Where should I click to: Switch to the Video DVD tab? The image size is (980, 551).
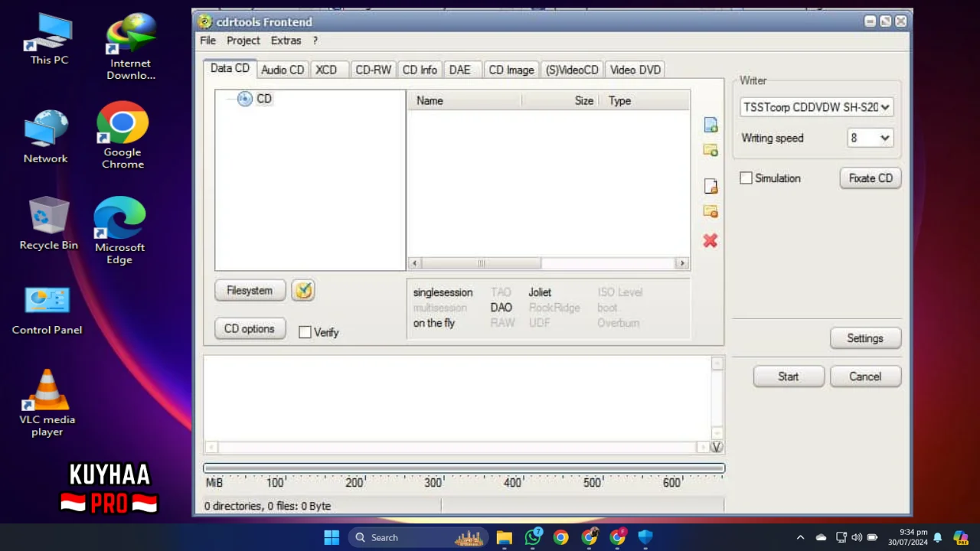click(635, 70)
